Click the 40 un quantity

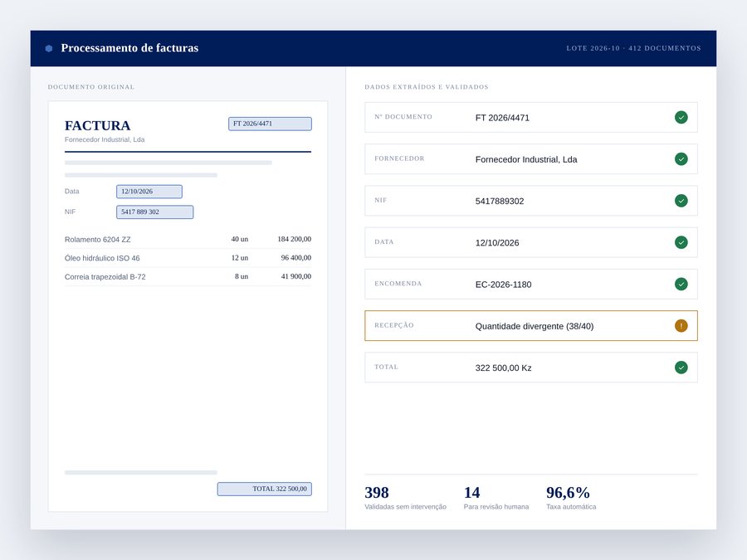tap(240, 239)
